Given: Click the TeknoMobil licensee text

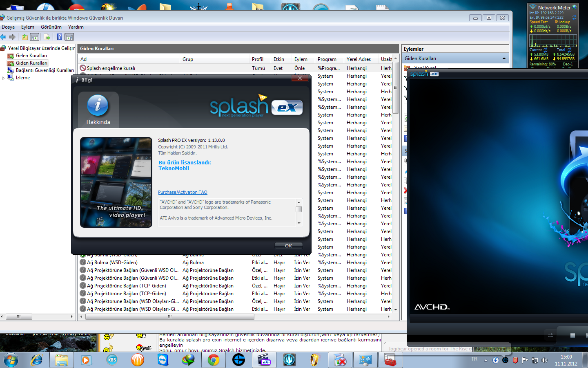Looking at the screenshot, I should pyautogui.click(x=174, y=168).
